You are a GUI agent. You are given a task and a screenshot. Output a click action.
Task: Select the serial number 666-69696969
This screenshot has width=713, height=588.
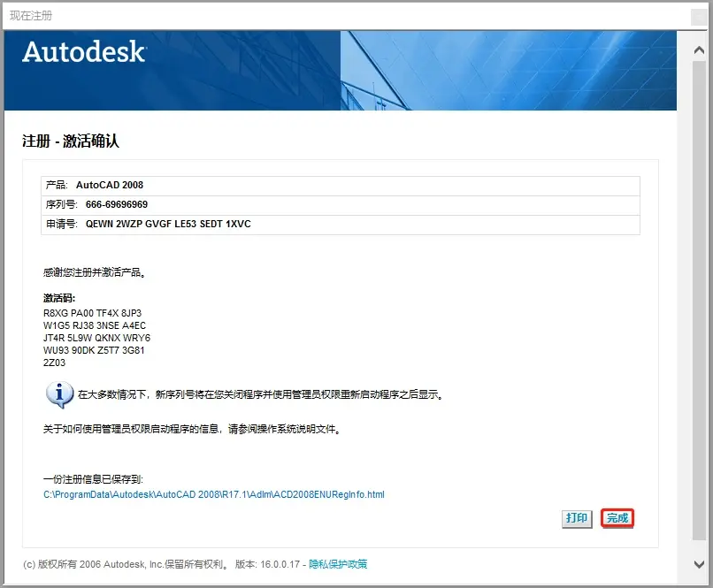pos(117,204)
